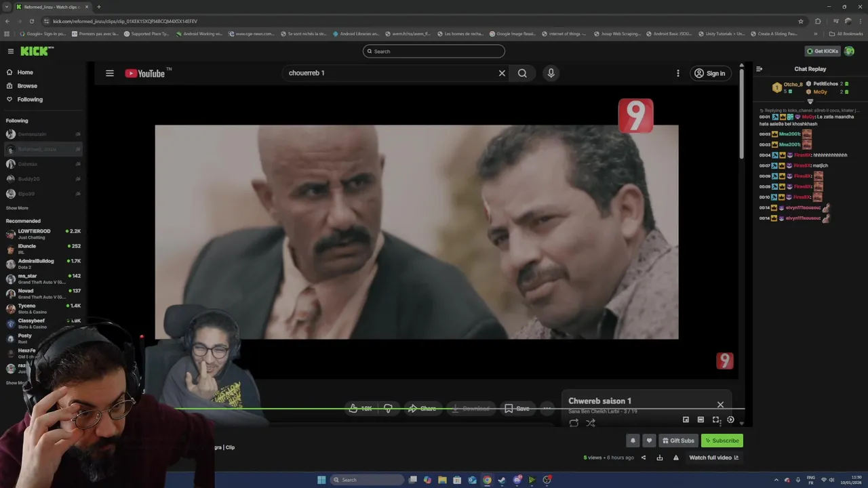Open Google Image Result bookmark
The width and height of the screenshot is (868, 488).
coord(512,33)
